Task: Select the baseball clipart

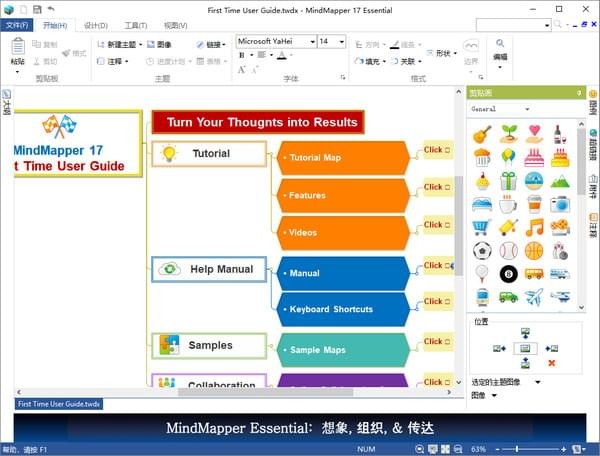Action: [x=508, y=251]
